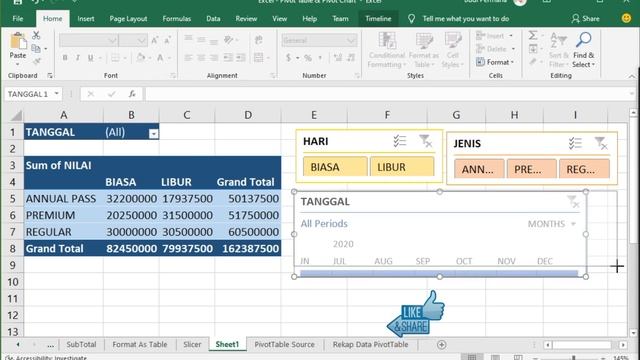Click the AutoSum sigma icon
Viewport: 640px width, 360px height.
tap(533, 36)
